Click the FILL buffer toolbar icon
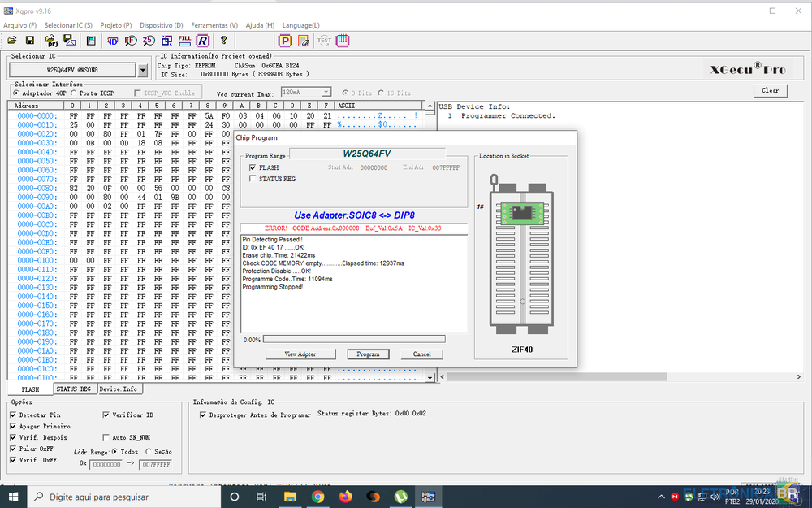 tap(184, 40)
